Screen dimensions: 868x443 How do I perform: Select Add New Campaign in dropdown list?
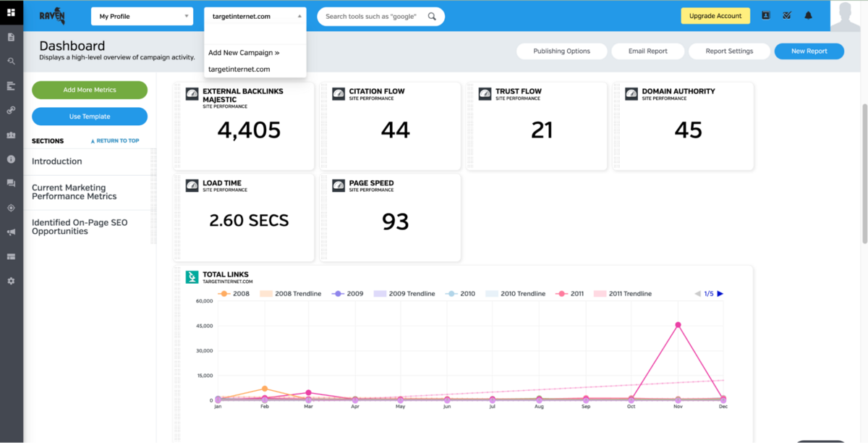tap(244, 53)
